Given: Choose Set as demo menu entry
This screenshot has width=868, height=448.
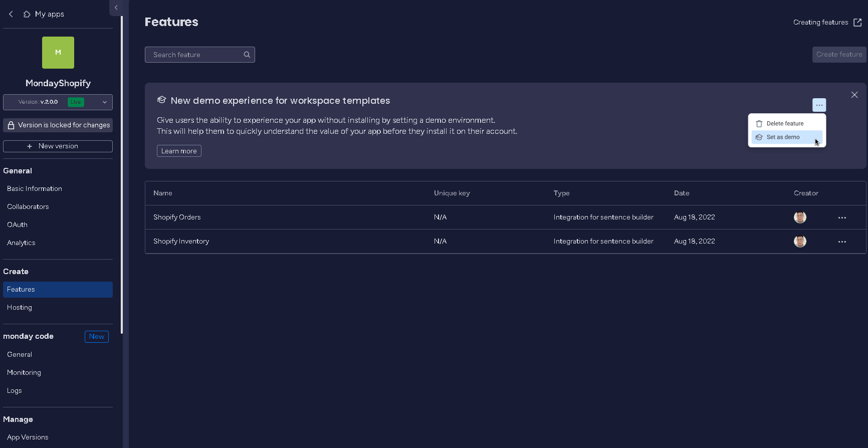Looking at the screenshot, I should pos(787,137).
